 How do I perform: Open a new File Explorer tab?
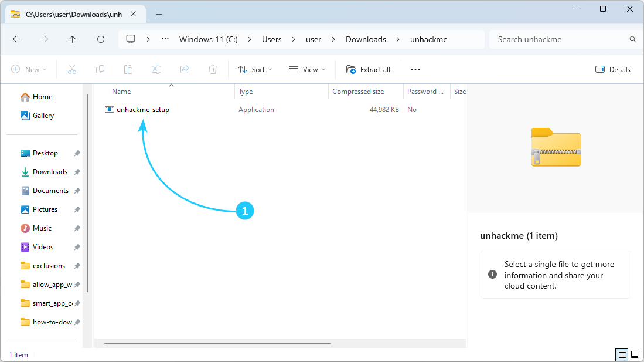coord(159,15)
